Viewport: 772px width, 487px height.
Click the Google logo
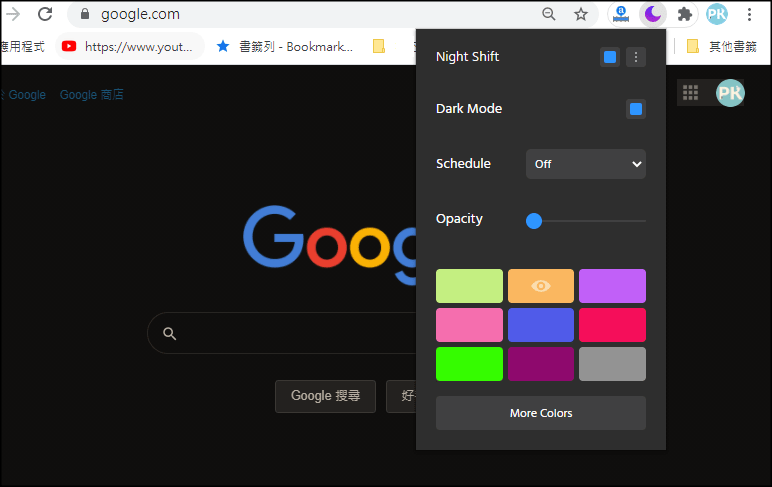pos(330,245)
